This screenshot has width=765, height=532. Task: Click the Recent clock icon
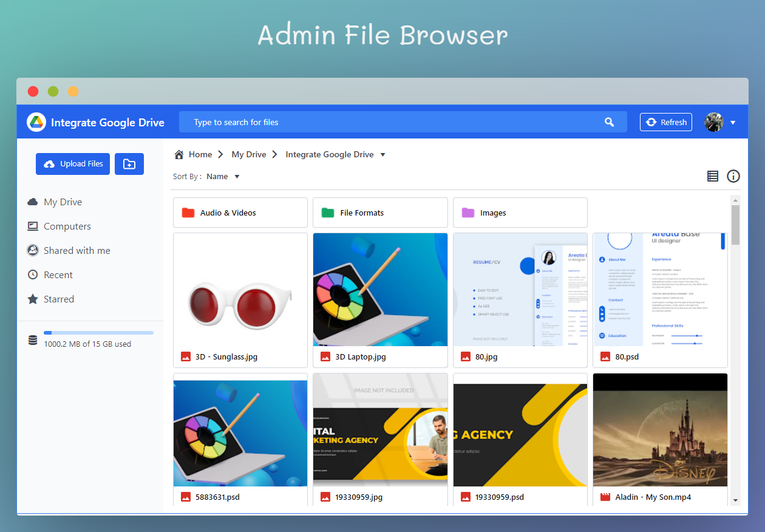click(x=33, y=275)
